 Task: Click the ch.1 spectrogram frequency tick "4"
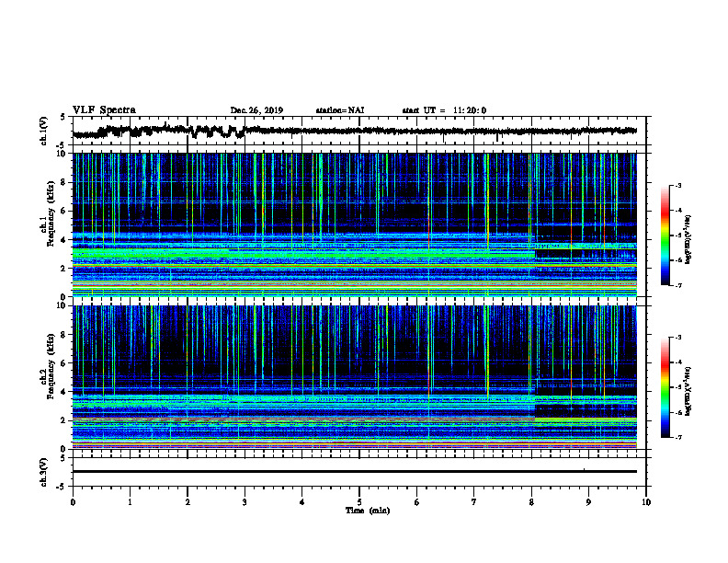coord(64,240)
